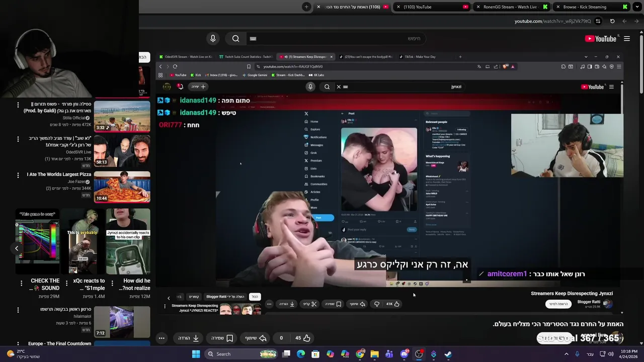Open the clock showing 10:18 PM
644x362 pixels.
click(x=627, y=354)
